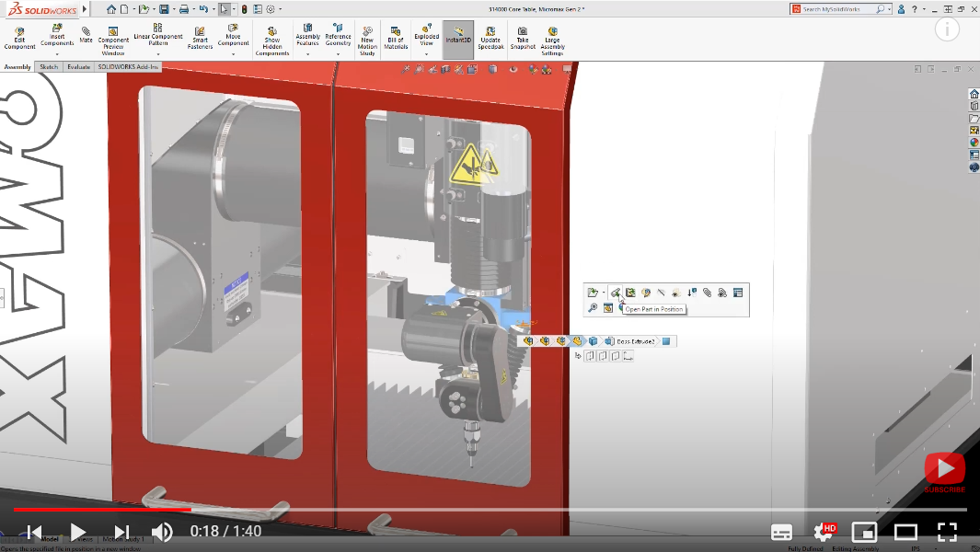
Task: Open the Help dropdown arrow beside the question mark
Action: click(924, 9)
